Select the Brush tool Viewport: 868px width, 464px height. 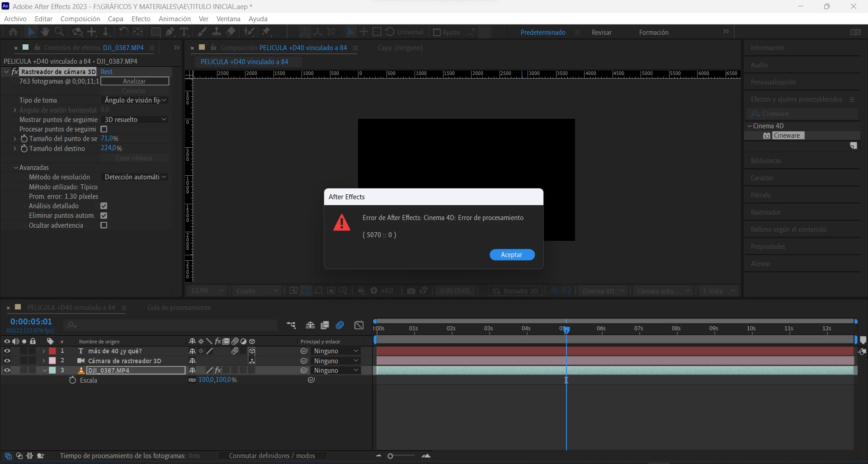click(202, 32)
